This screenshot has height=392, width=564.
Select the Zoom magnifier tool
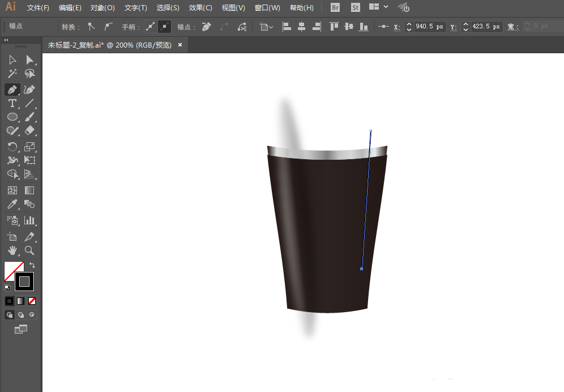click(x=30, y=250)
